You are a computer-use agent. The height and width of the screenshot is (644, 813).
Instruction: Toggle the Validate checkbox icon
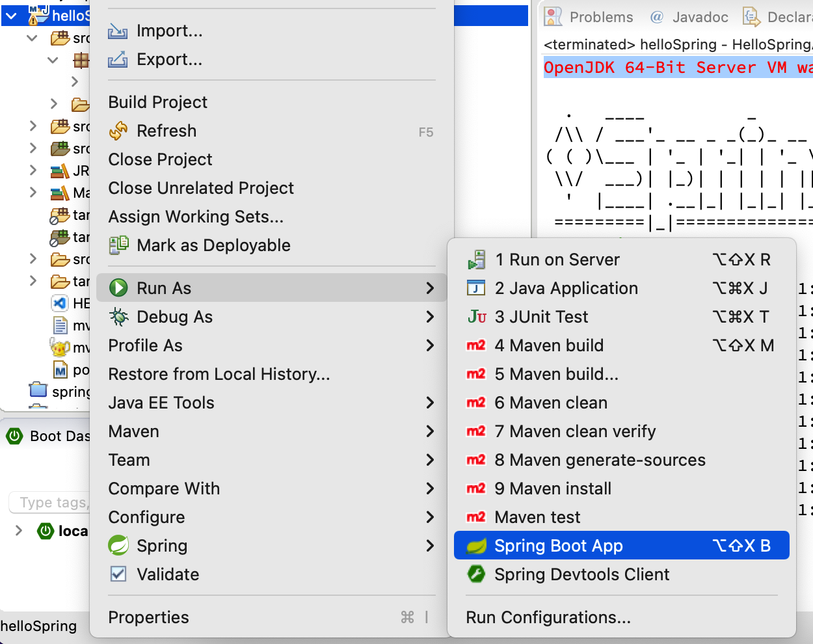(118, 574)
